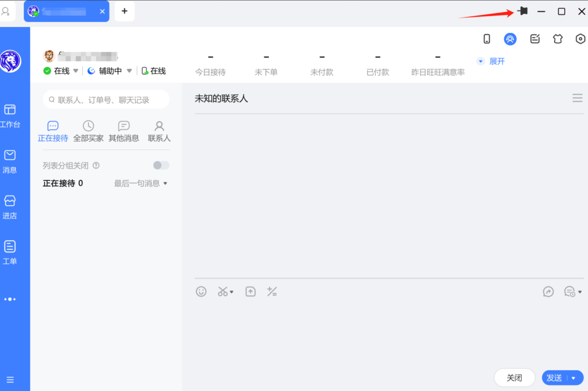The height and width of the screenshot is (391, 588).
Task: Open the notes edit icon near top right
Action: (535, 39)
